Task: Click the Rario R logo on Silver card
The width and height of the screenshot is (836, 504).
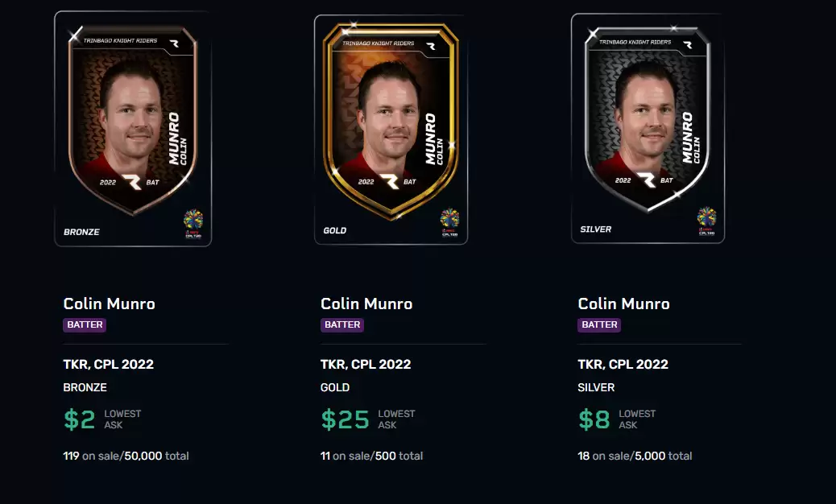Action: coord(646,180)
